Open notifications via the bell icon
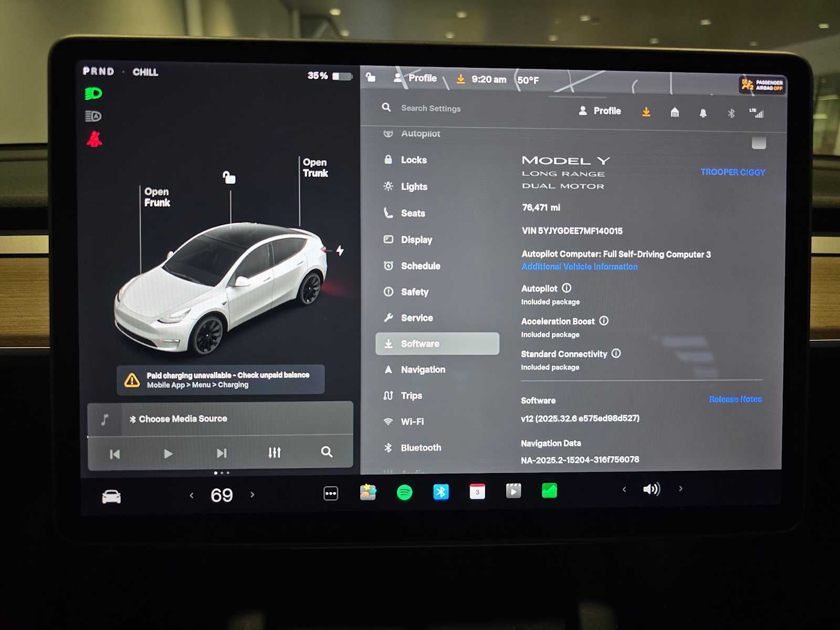Image resolution: width=840 pixels, height=630 pixels. [x=703, y=112]
